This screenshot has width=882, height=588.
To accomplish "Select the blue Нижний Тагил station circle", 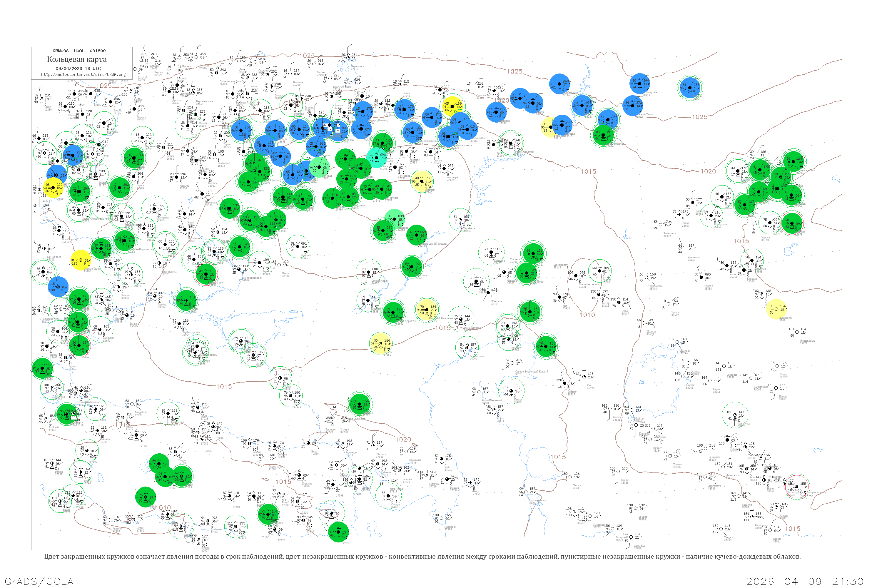I will pyautogui.click(x=633, y=106).
